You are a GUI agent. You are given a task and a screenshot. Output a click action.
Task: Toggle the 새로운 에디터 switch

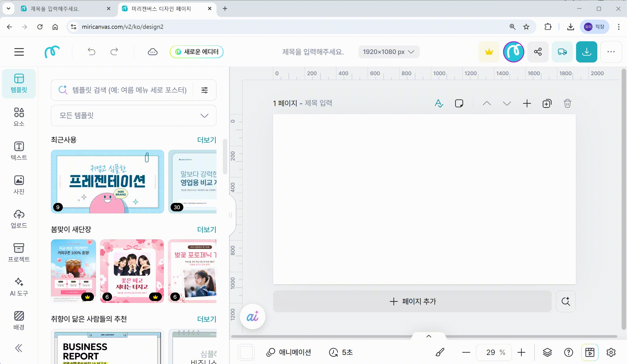pos(196,52)
